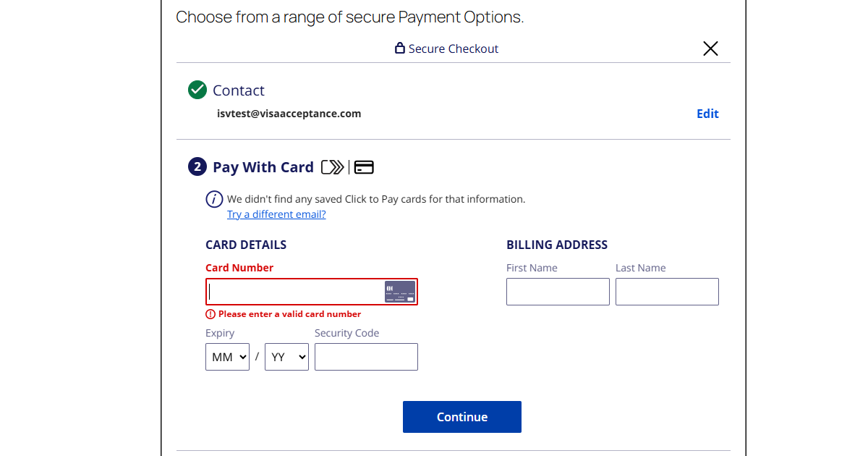Screen dimensions: 868x456
Task: Dismiss the checkout with the X button
Action: point(710,48)
